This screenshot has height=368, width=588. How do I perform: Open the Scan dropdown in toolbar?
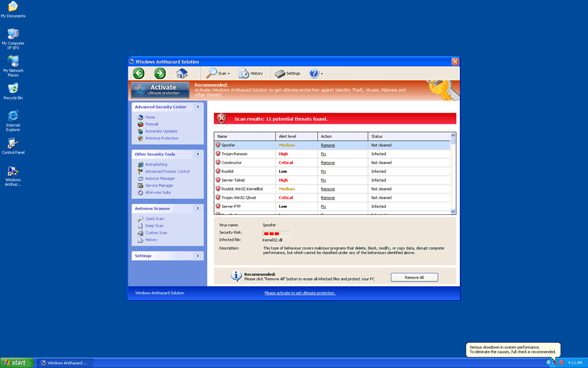point(219,73)
